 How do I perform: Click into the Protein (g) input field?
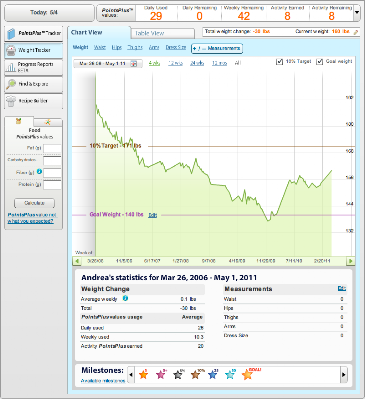point(52,185)
